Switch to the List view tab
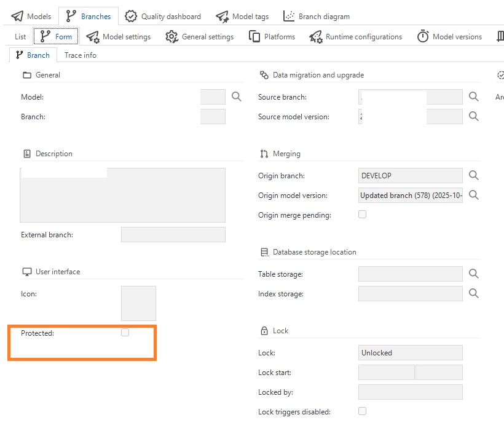Screen dimensions: 504x447 (x=20, y=37)
